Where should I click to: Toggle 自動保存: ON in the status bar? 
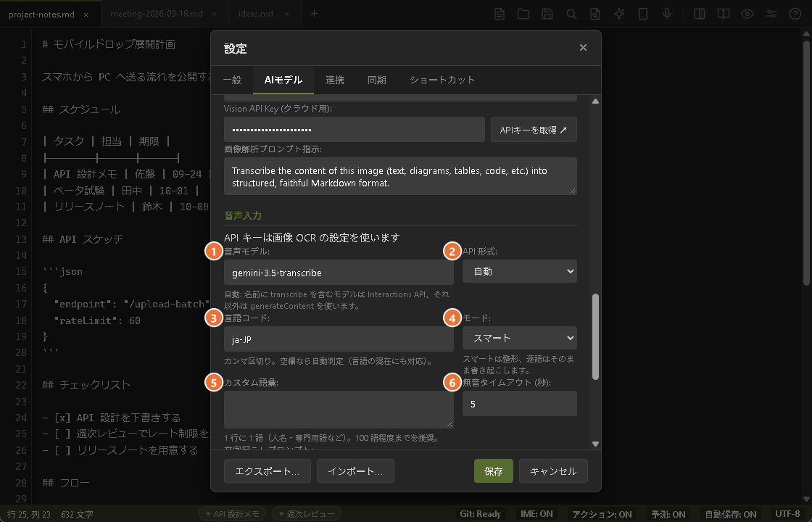(x=731, y=514)
